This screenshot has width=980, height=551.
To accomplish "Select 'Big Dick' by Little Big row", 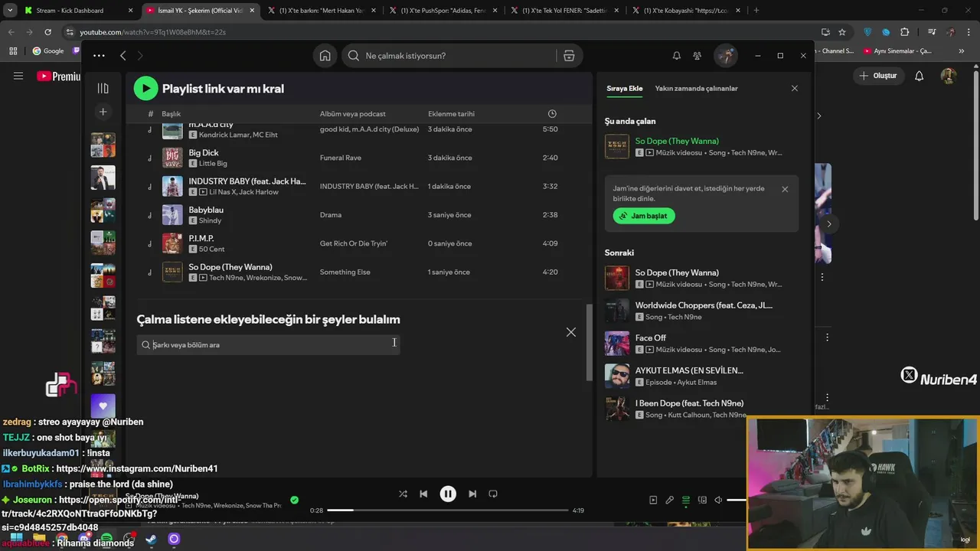I will tap(359, 158).
